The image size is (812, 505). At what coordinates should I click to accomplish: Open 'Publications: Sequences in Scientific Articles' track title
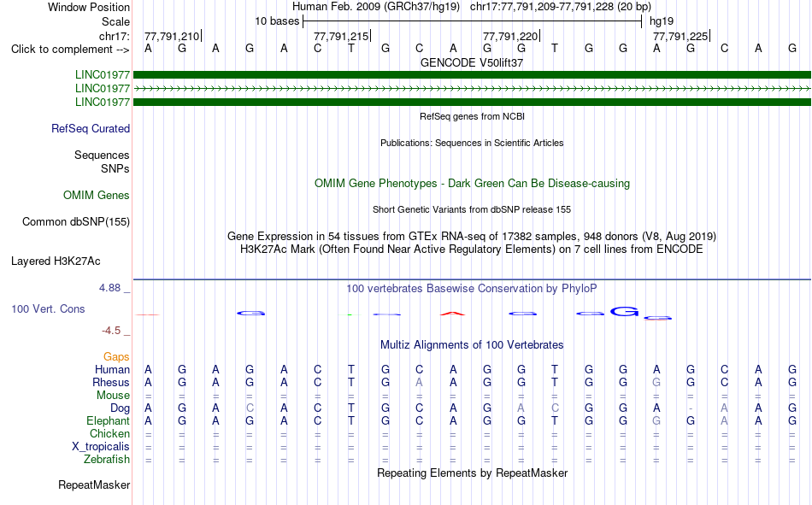(472, 143)
